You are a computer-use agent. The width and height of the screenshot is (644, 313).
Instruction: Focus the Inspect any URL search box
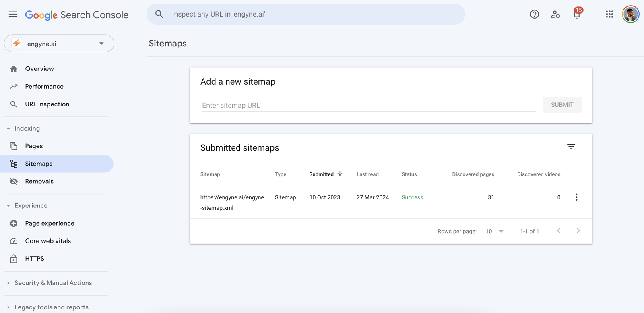(306, 14)
